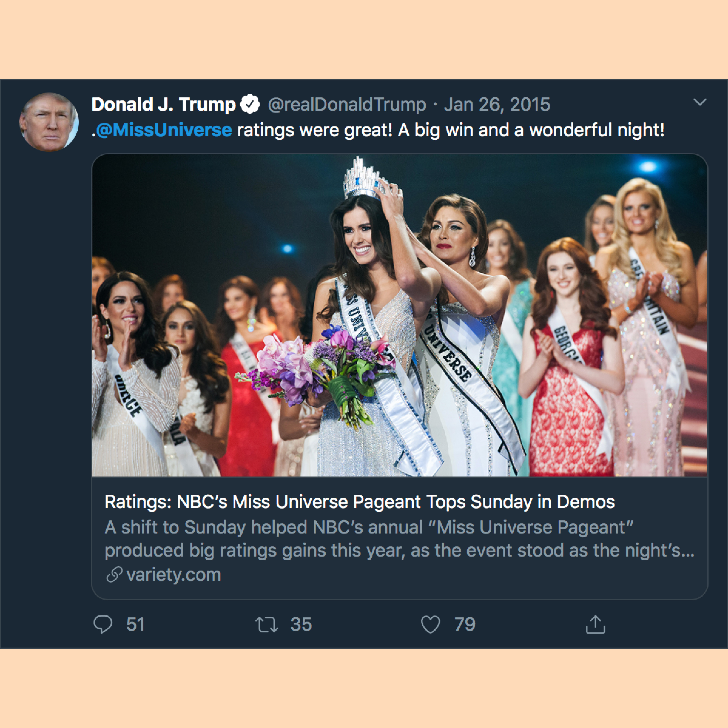The height and width of the screenshot is (728, 728).
Task: Open the share tweet icon
Action: click(x=595, y=624)
